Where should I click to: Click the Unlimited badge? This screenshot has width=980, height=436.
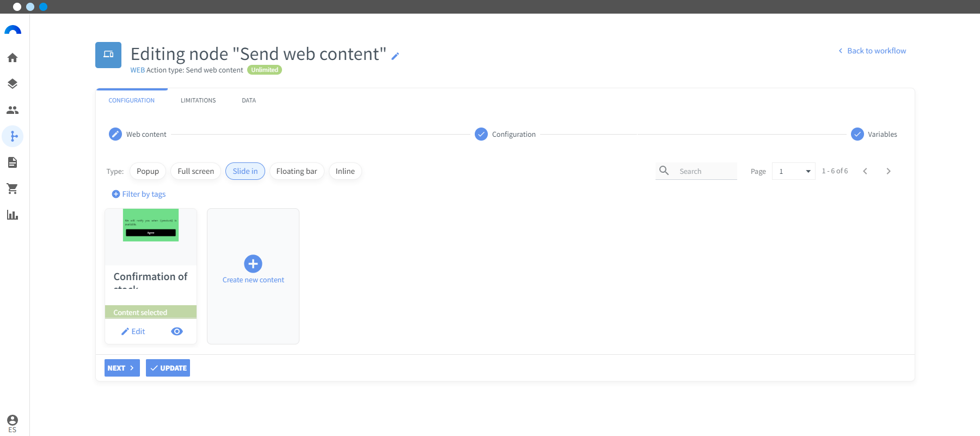coord(265,70)
